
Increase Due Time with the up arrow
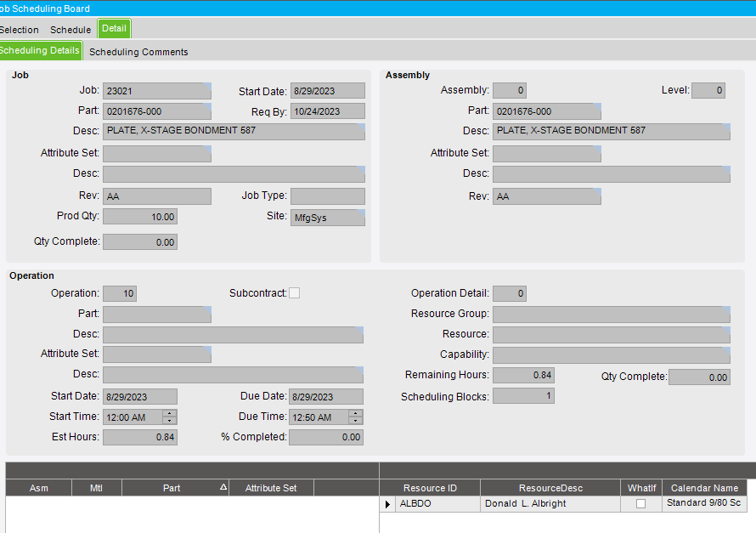[x=355, y=413]
